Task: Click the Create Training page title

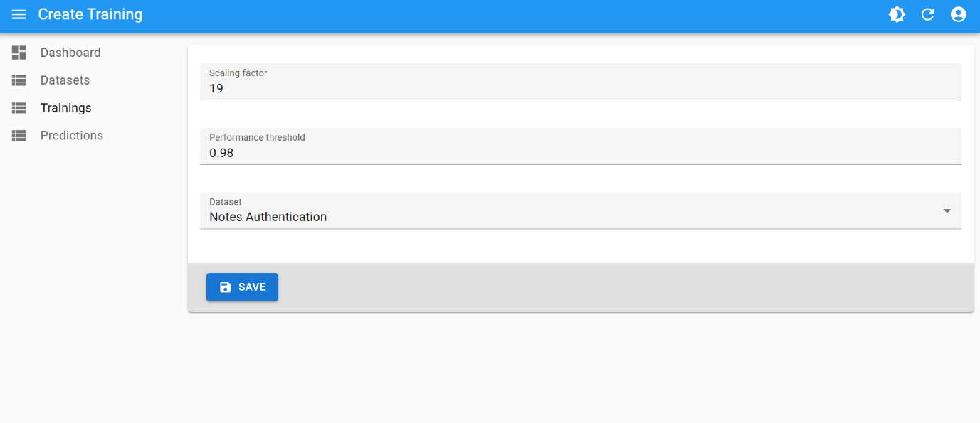Action: click(90, 15)
